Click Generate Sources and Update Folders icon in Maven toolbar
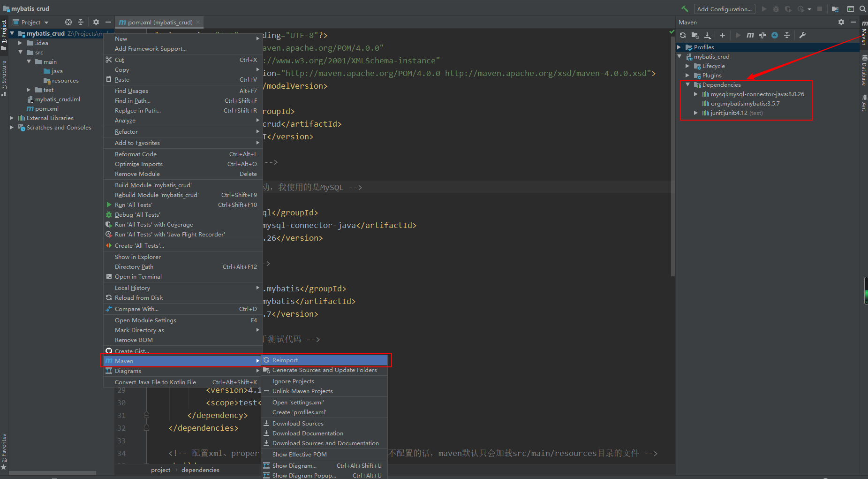This screenshot has width=868, height=479. pyautogui.click(x=695, y=35)
